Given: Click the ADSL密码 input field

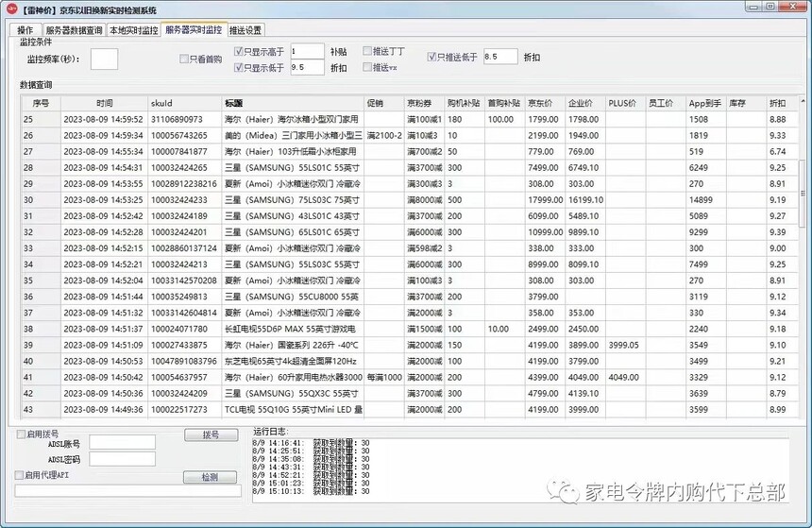Looking at the screenshot, I should 122,458.
